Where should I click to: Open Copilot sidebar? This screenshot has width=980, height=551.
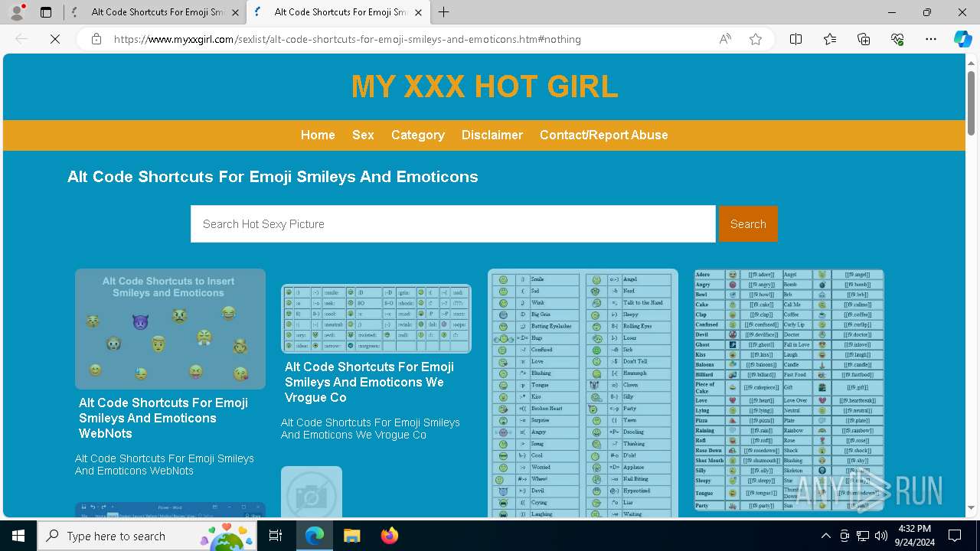962,39
